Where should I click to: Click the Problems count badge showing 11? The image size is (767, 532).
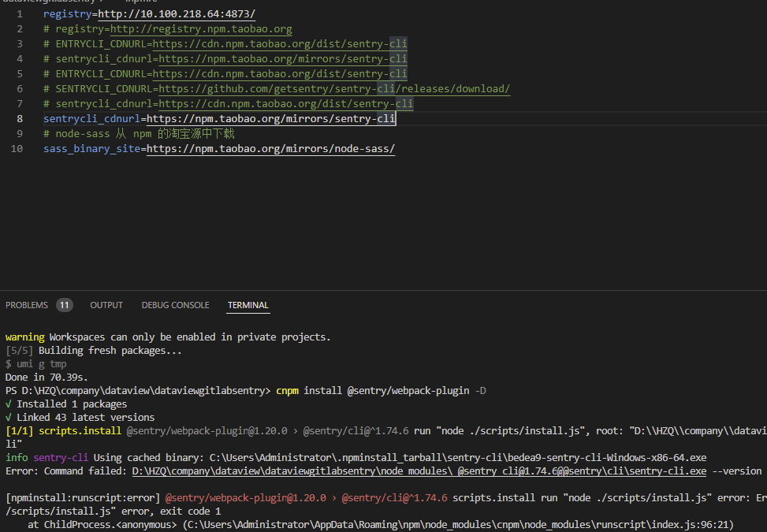tap(63, 304)
